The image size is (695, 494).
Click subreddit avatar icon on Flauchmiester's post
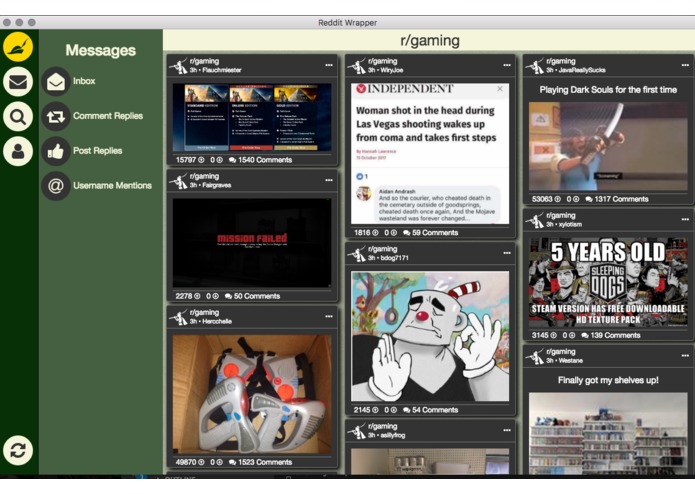click(179, 66)
